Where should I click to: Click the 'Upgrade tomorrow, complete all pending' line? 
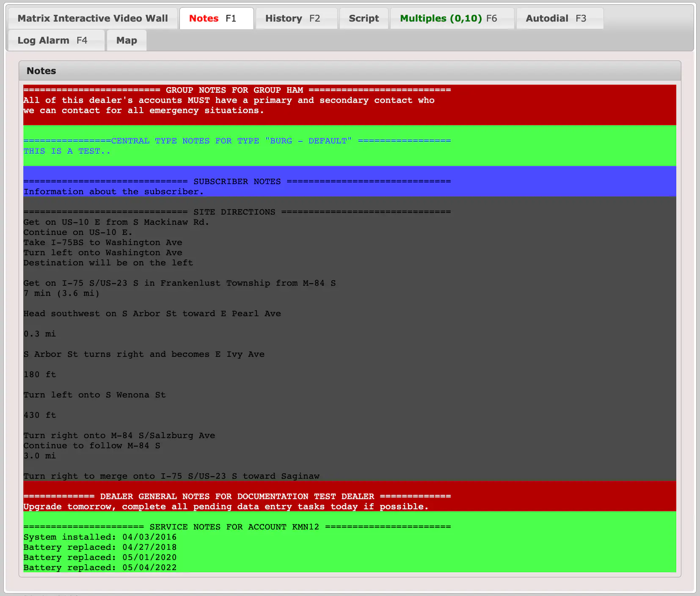click(x=226, y=507)
